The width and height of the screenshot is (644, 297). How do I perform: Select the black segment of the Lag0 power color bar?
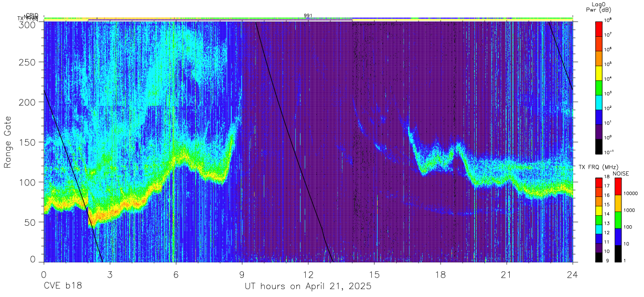coord(599,146)
